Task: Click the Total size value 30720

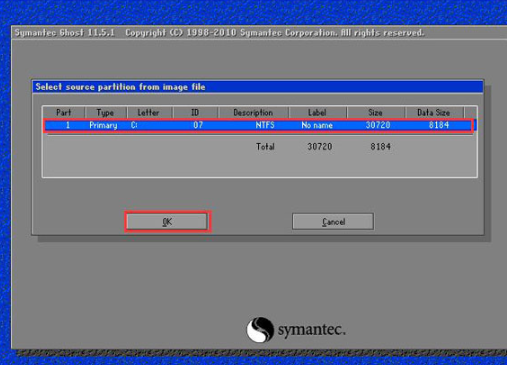Action: click(320, 147)
